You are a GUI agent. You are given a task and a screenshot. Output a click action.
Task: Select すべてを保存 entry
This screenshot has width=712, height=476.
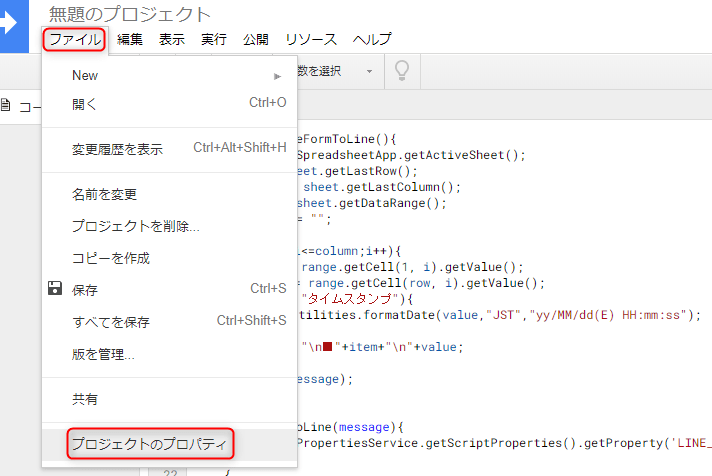click(x=169, y=322)
